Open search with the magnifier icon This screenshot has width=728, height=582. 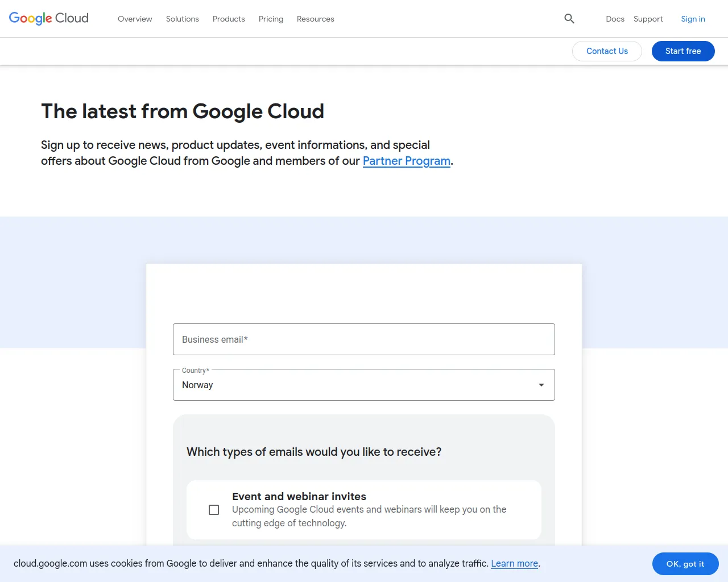[x=569, y=19]
